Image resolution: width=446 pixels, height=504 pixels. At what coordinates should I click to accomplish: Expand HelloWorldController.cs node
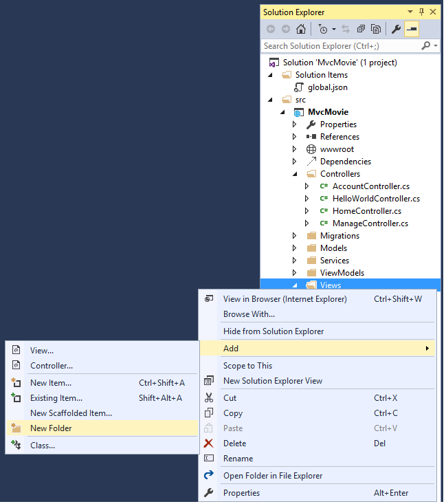[x=309, y=199]
